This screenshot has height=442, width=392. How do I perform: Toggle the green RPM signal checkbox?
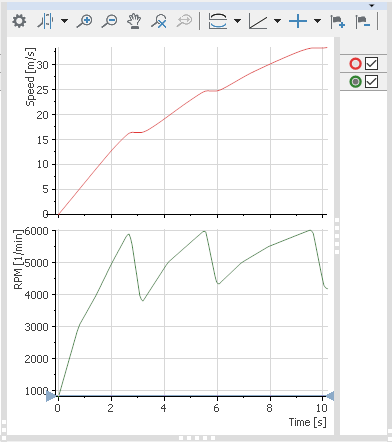click(x=371, y=81)
